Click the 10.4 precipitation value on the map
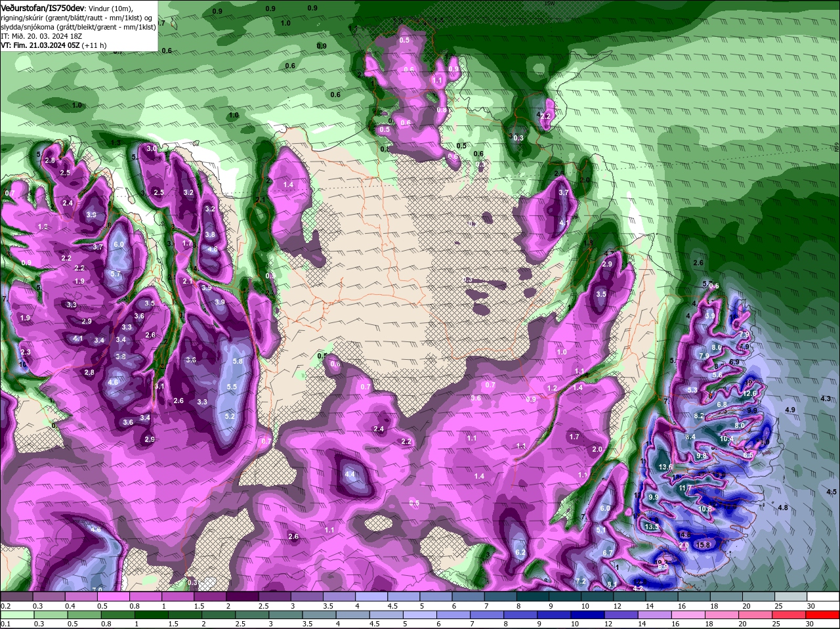Screen dimensions: 840x629 coord(726,439)
